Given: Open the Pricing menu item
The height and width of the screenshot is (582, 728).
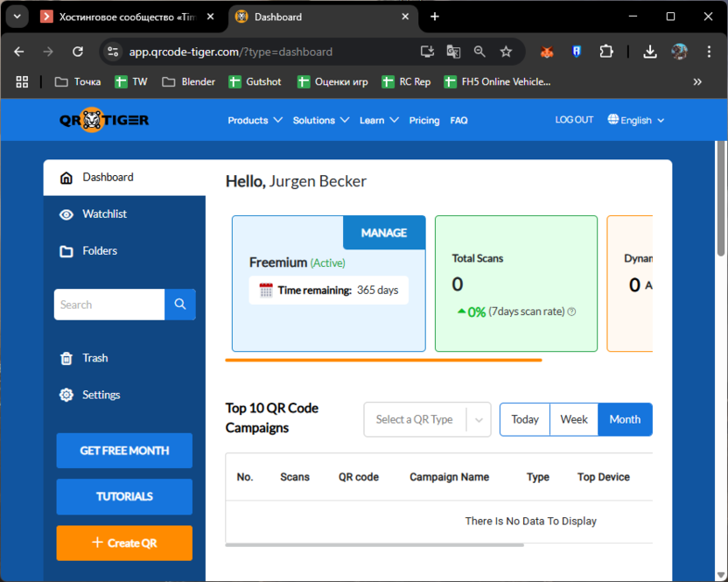Looking at the screenshot, I should coord(424,121).
